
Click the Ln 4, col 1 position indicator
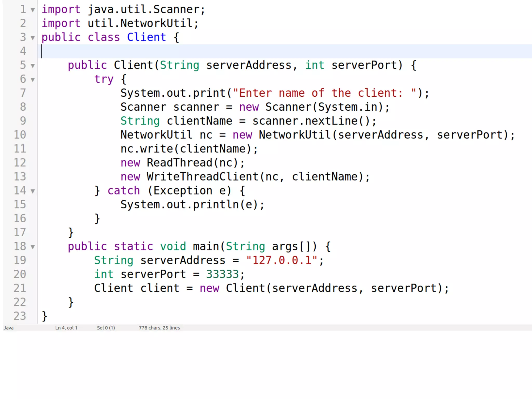[x=66, y=328]
